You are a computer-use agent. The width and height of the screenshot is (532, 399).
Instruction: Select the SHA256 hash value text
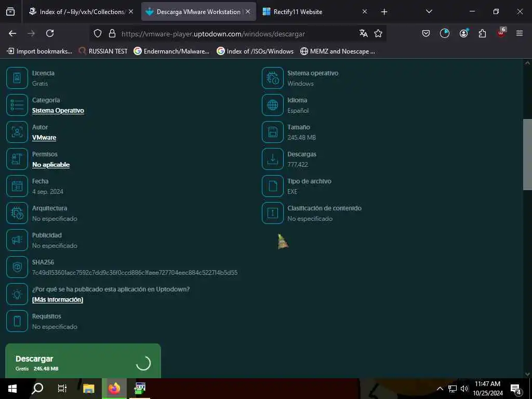(135, 272)
